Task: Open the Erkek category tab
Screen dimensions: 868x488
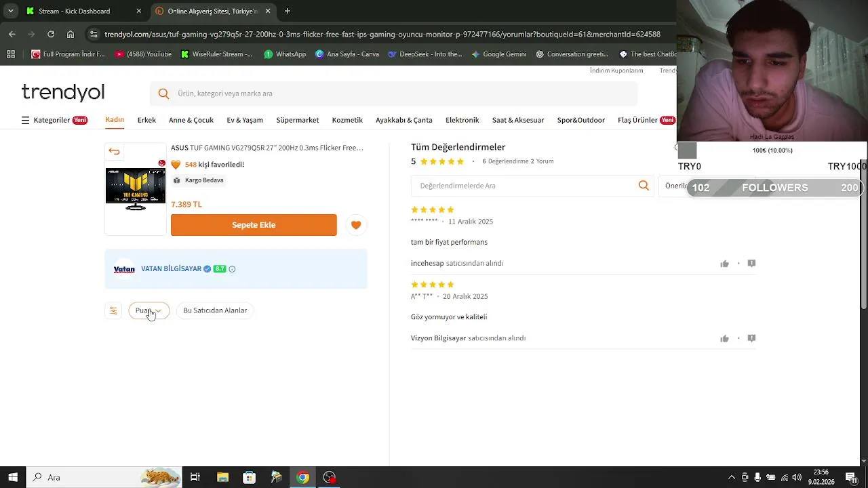Action: click(x=146, y=120)
